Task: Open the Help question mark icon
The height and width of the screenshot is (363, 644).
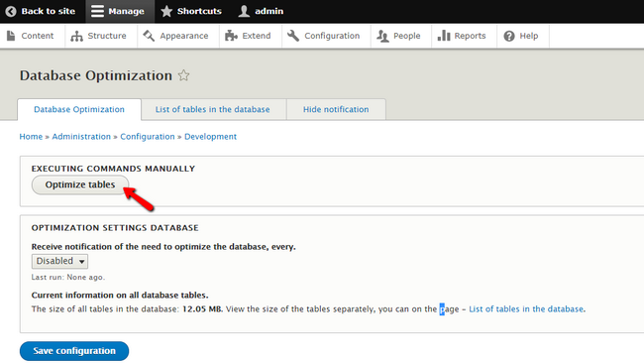Action: (x=509, y=36)
